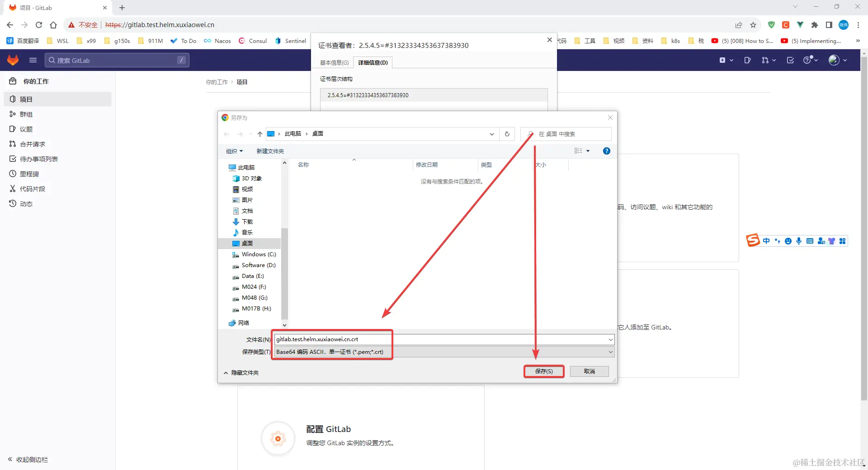Open Save As dialog help icon
The image size is (868, 470).
607,151
